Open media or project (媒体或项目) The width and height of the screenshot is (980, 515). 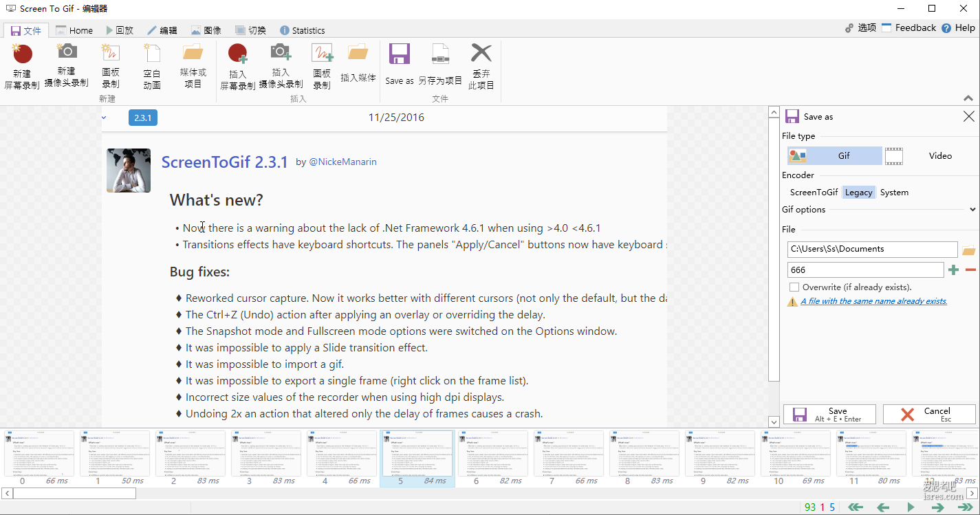(x=193, y=67)
